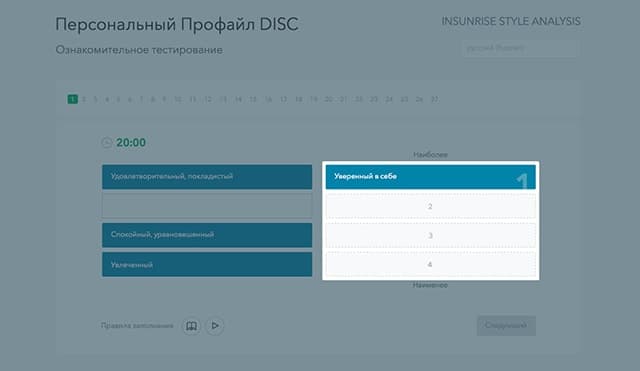Go to question 20 in pagination
Image resolution: width=640 pixels, height=371 pixels.
329,99
